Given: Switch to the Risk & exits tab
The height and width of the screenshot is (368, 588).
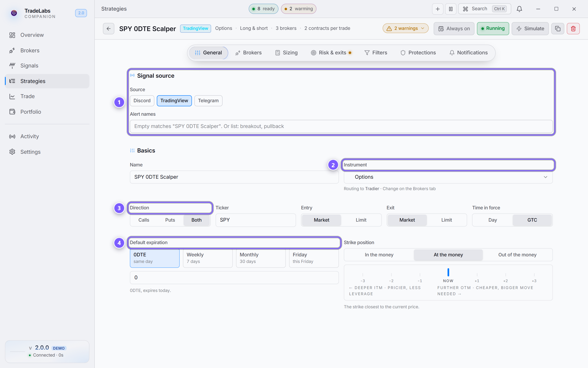Looking at the screenshot, I should click(x=331, y=53).
